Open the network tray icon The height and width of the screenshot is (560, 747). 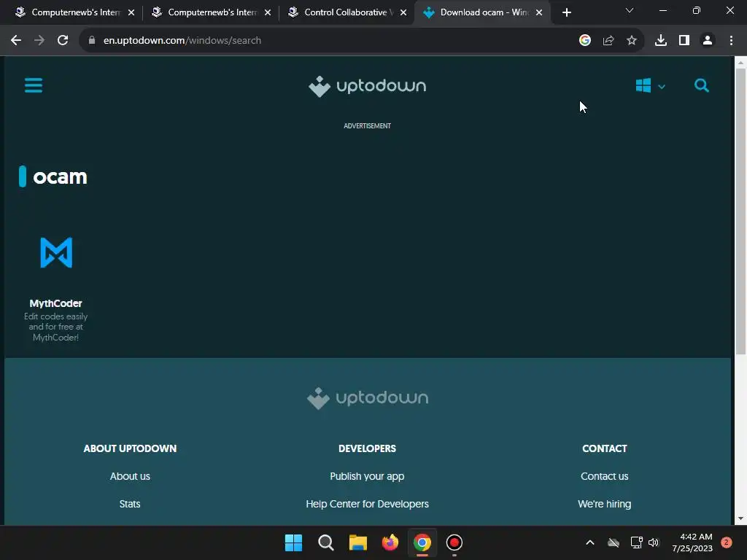point(636,542)
